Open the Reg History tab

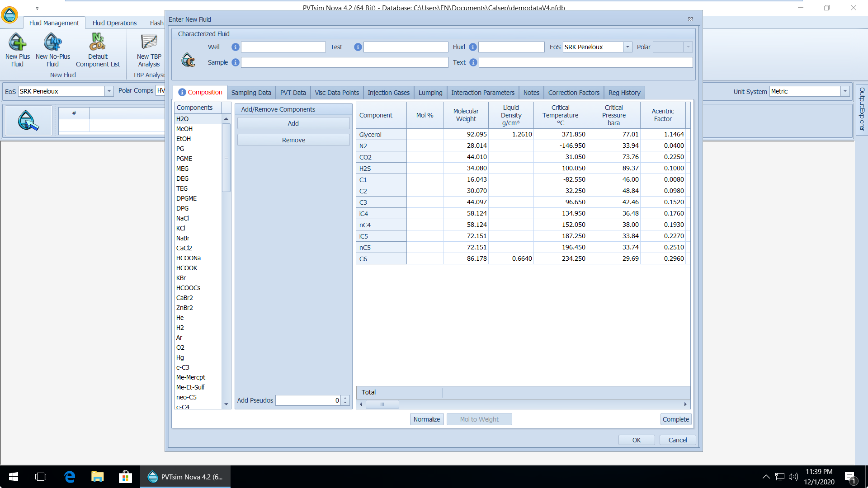point(624,93)
